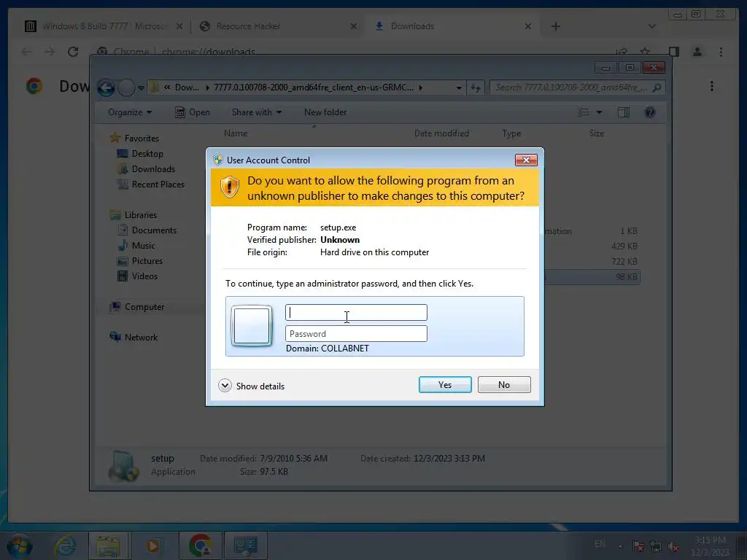Open the Organize menu in Explorer
The width and height of the screenshot is (747, 560).
tap(130, 112)
